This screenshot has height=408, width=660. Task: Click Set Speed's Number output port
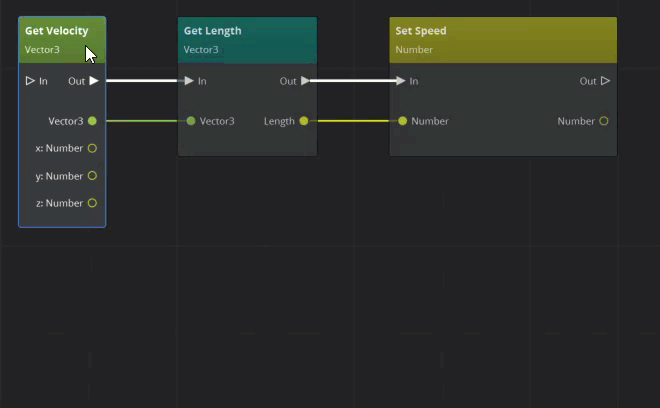(x=604, y=121)
